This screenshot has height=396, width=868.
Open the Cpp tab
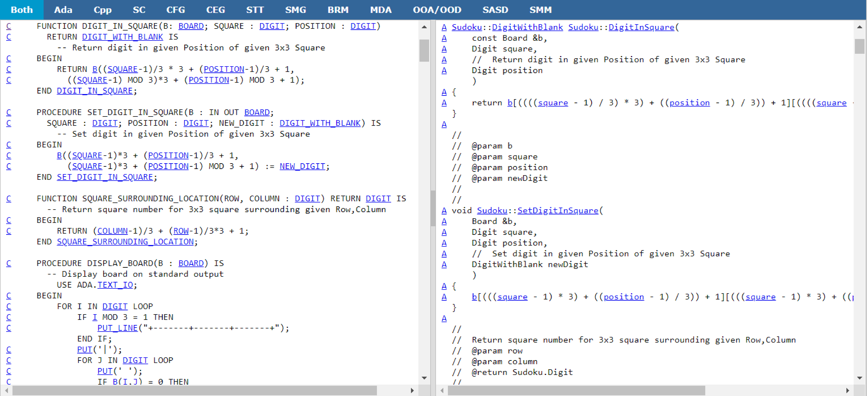coord(102,10)
